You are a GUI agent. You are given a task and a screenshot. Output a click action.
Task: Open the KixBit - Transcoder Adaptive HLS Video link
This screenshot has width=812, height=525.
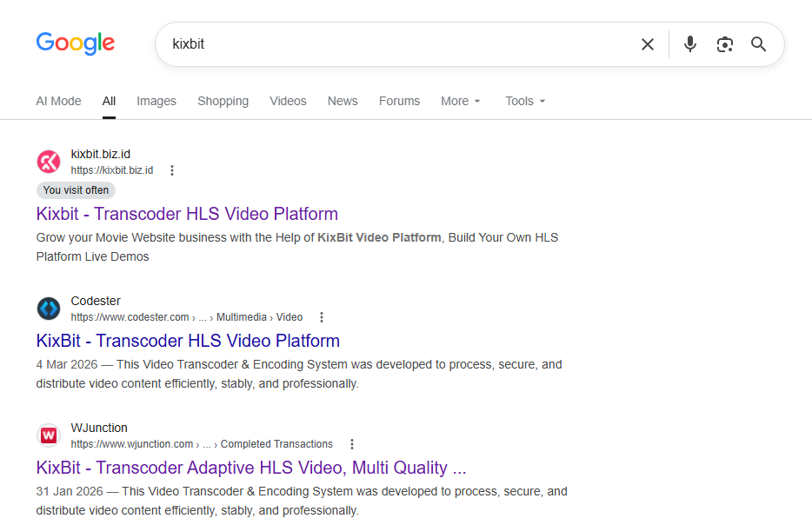(x=251, y=468)
